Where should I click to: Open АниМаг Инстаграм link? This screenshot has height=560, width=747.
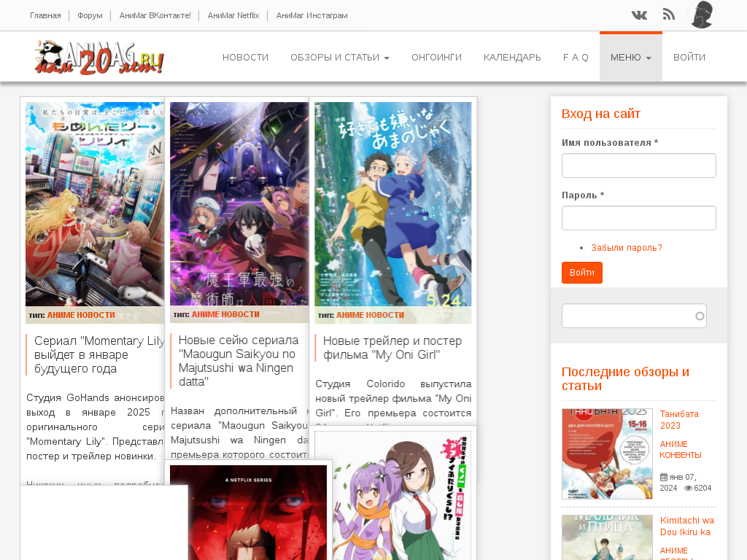click(312, 15)
